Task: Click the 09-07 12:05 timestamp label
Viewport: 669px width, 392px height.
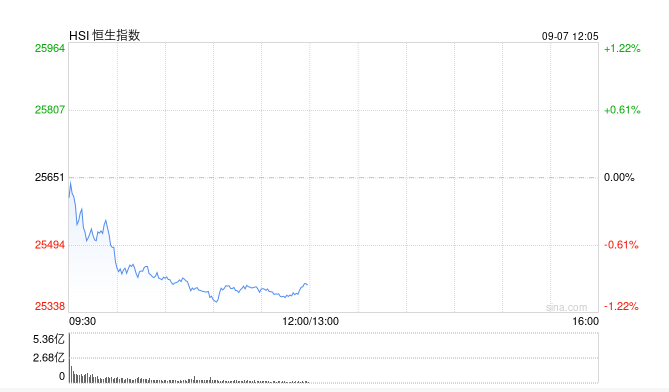Action: pyautogui.click(x=570, y=36)
